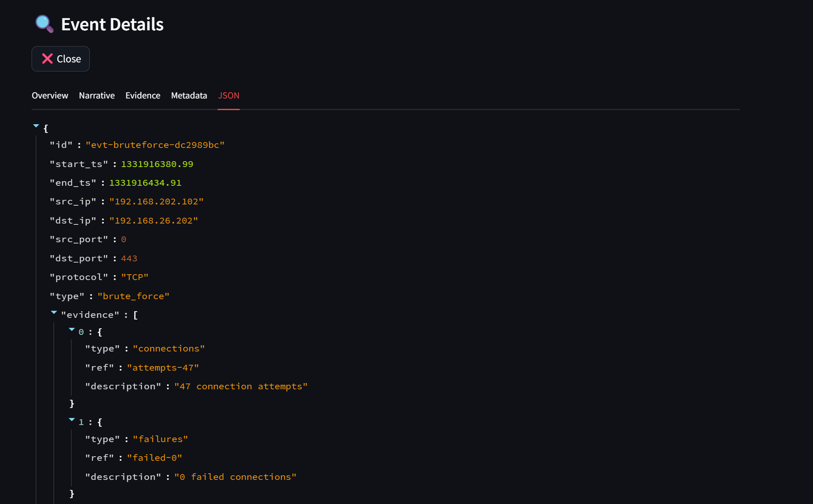
Task: Go to the Metadata tab
Action: tap(189, 96)
